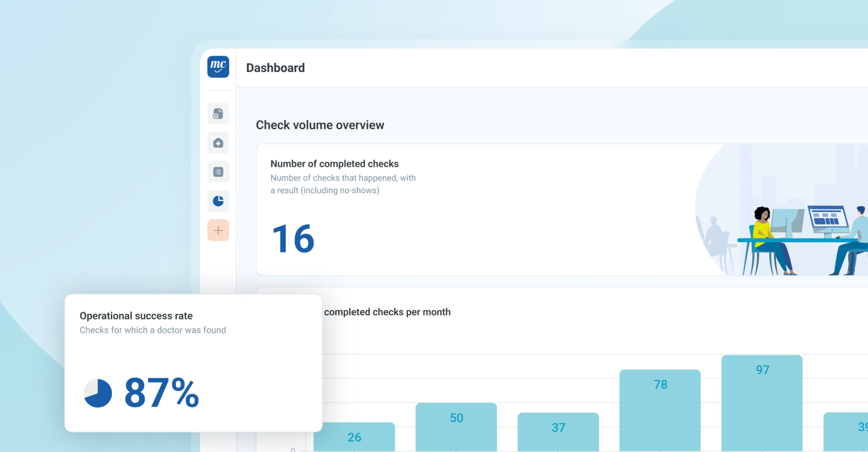Click "Checks for which a doctor was found"
Image resolution: width=868 pixels, height=452 pixels.
coord(153,330)
